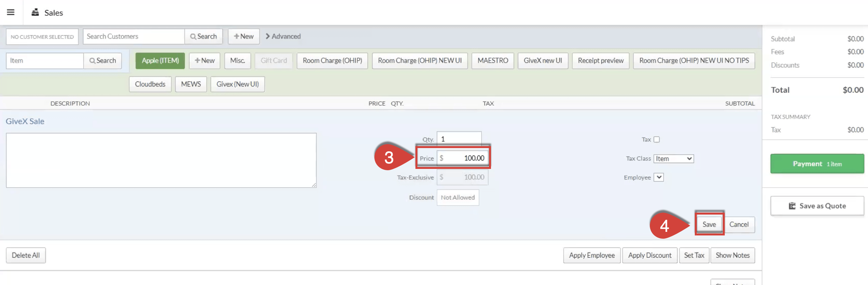Add a Misc. item
Screen dimensions: 868x285
[238, 60]
